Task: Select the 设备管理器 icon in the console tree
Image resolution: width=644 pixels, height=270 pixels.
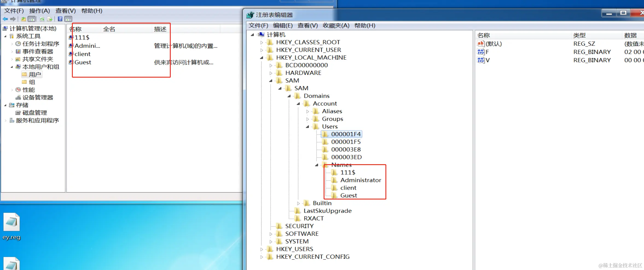Action: click(18, 97)
